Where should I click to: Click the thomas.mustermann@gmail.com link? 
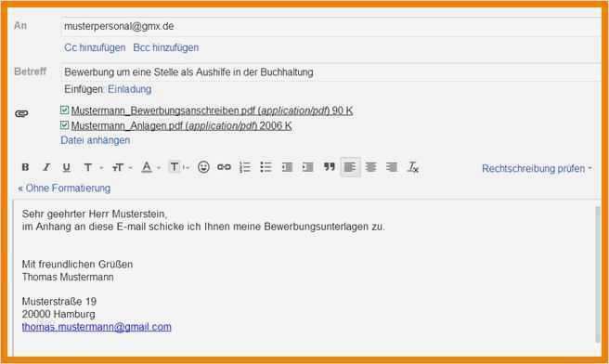click(x=97, y=327)
